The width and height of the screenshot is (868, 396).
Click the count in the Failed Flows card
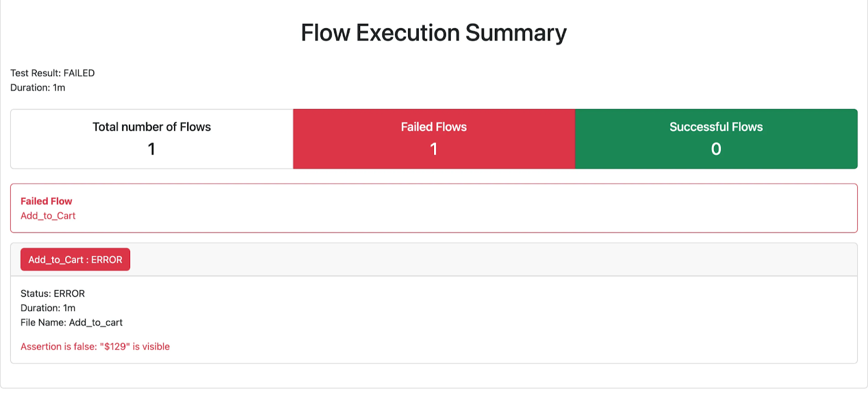coord(433,149)
